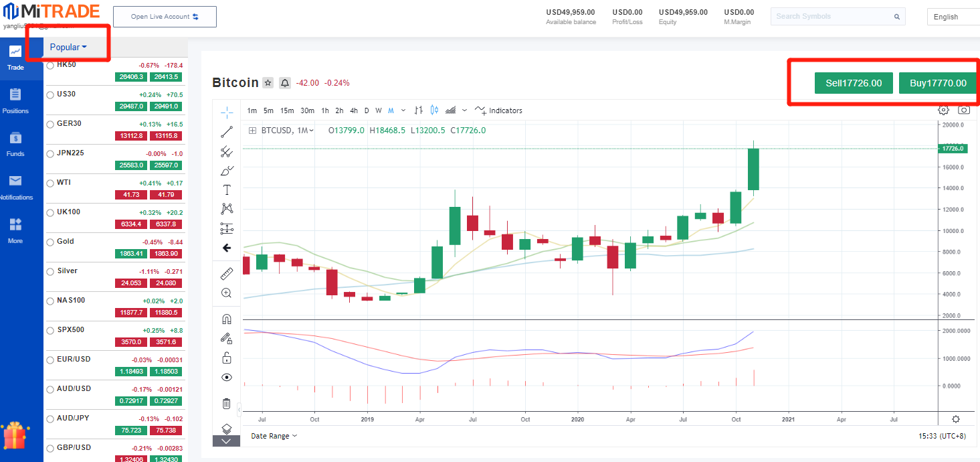Open the English language selector
The height and width of the screenshot is (462, 980).
[951, 17]
